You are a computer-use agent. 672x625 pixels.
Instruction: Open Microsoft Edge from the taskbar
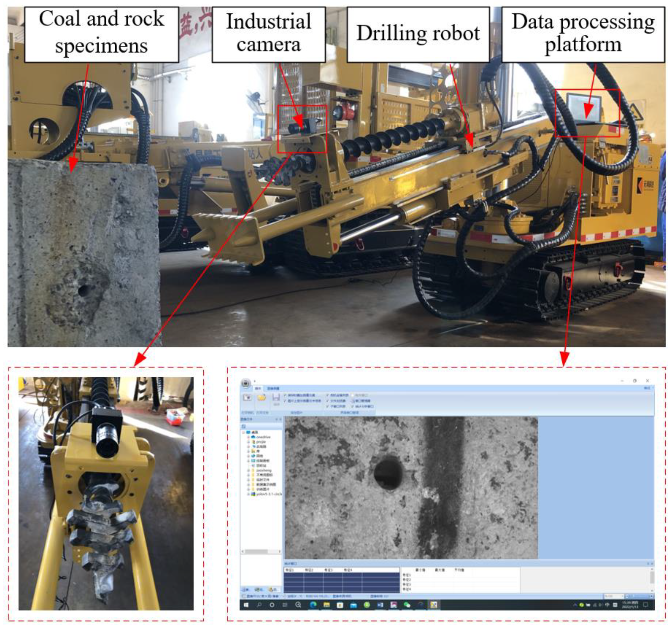[313, 605]
